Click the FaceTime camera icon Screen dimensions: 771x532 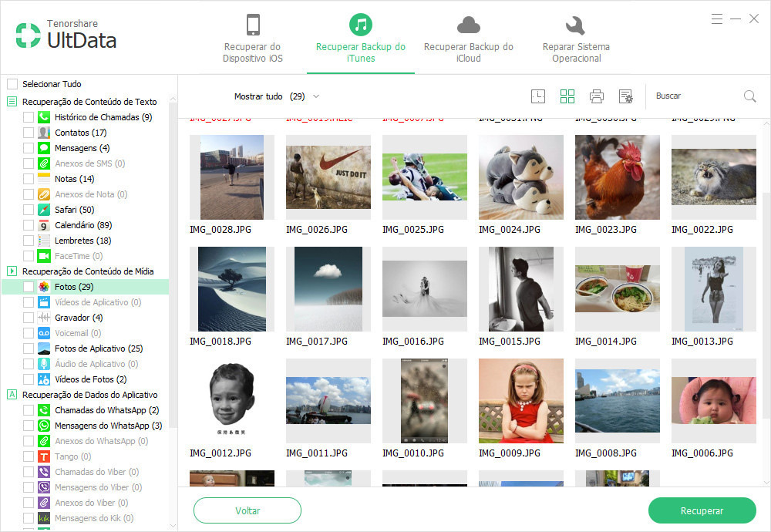click(x=44, y=256)
